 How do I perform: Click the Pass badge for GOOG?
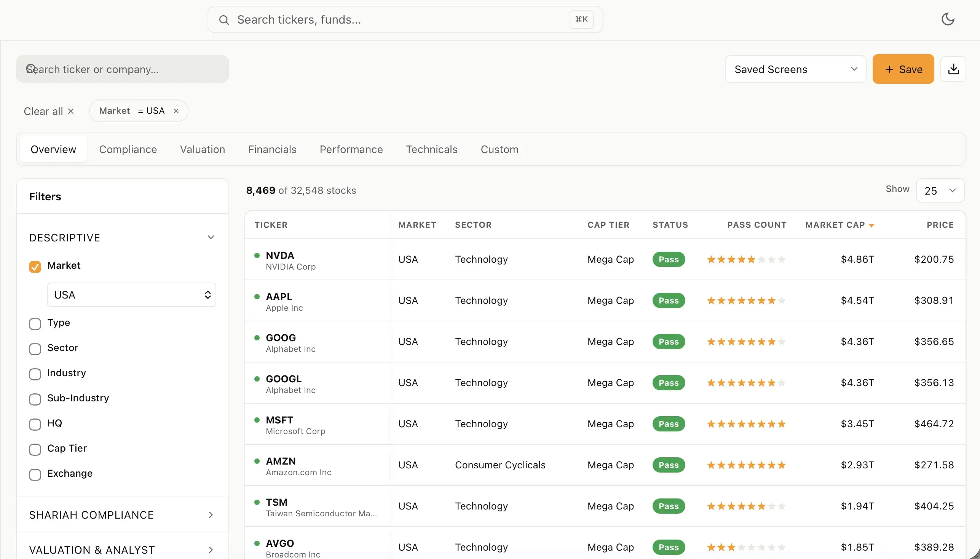point(669,342)
